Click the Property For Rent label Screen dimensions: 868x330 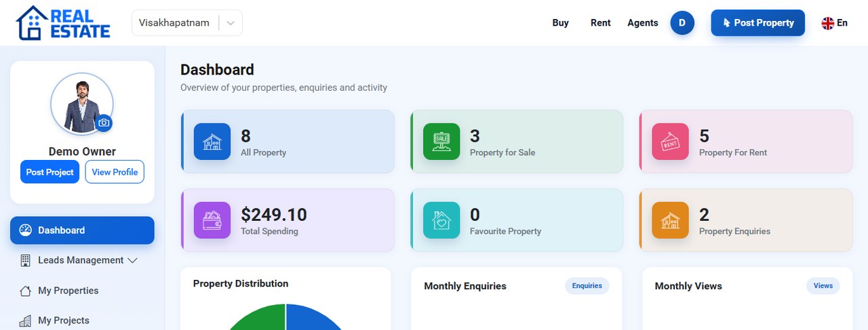click(x=733, y=152)
